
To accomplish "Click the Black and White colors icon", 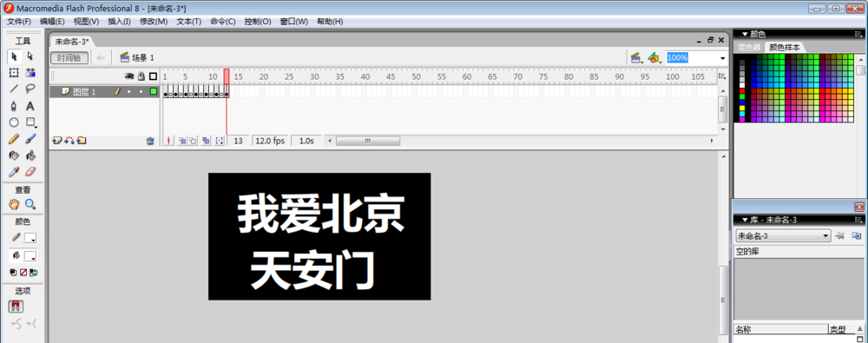I will (x=13, y=273).
